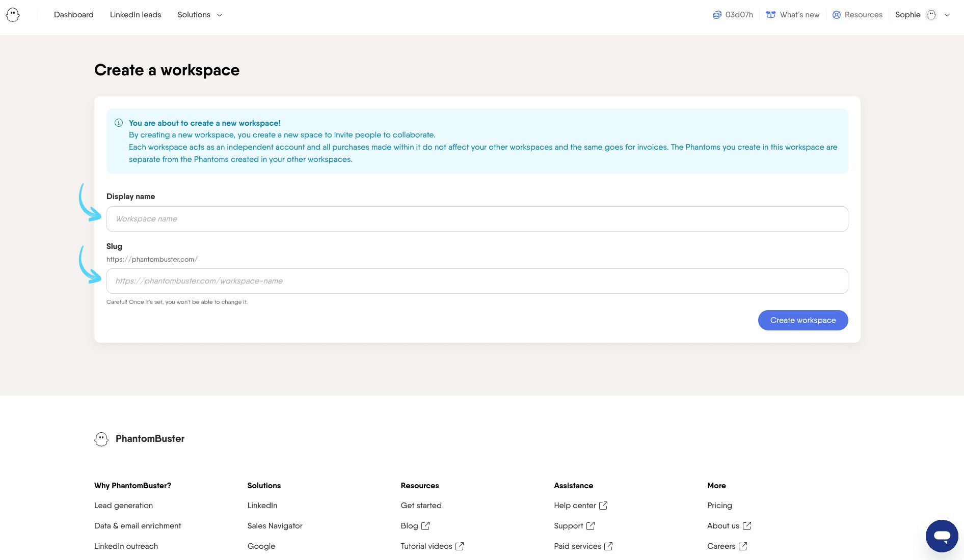The height and width of the screenshot is (560, 964).
Task: Click the Assistance footer heading
Action: tap(574, 486)
